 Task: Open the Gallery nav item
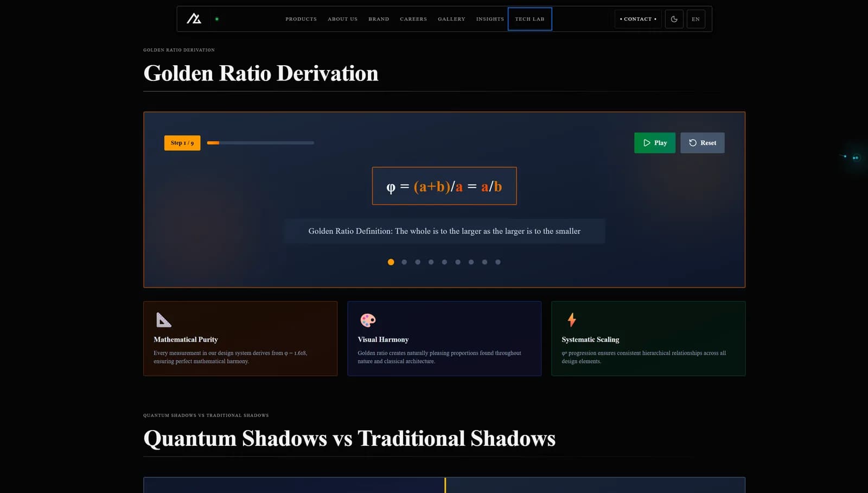451,19
